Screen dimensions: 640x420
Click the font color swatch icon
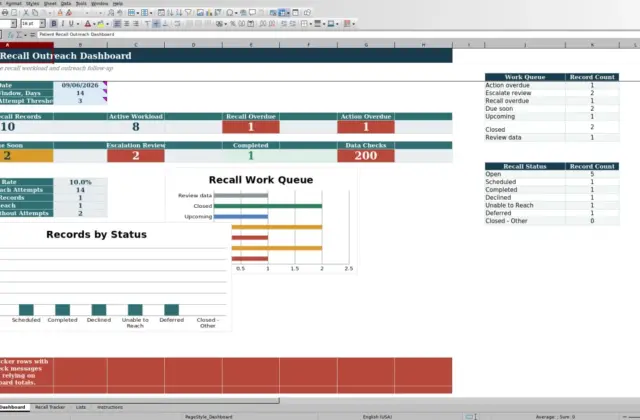click(88, 24)
